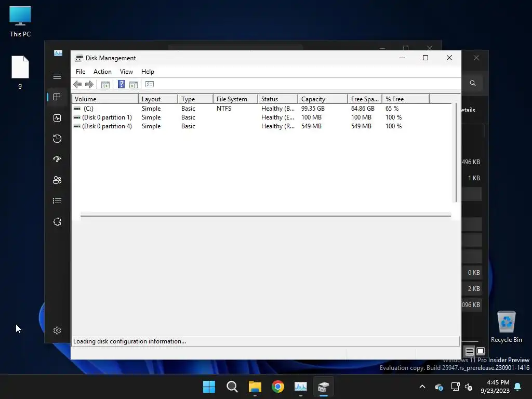
Task: Sort by File System column header
Action: pyautogui.click(x=235, y=99)
